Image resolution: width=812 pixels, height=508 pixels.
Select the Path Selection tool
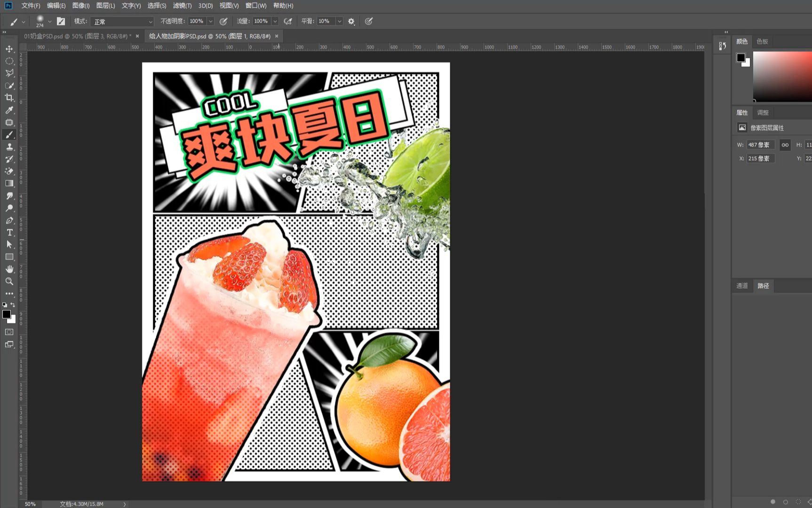click(x=9, y=245)
